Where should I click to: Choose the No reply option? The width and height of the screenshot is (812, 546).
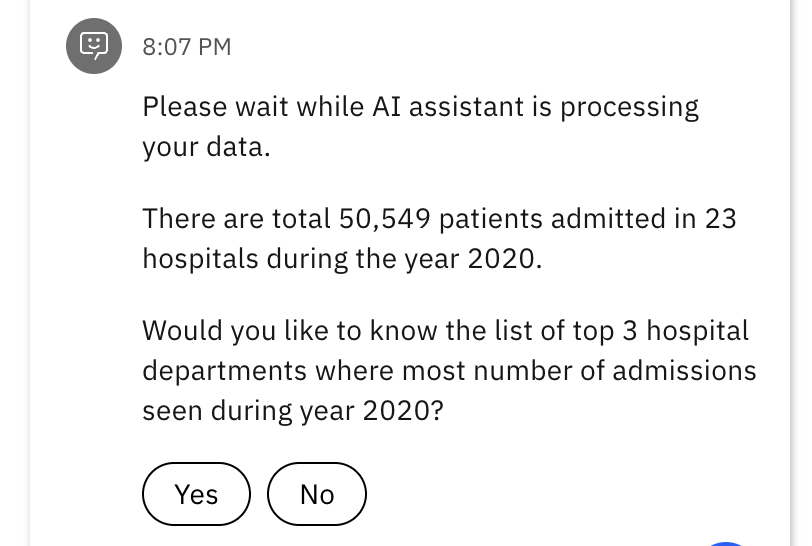coord(317,494)
